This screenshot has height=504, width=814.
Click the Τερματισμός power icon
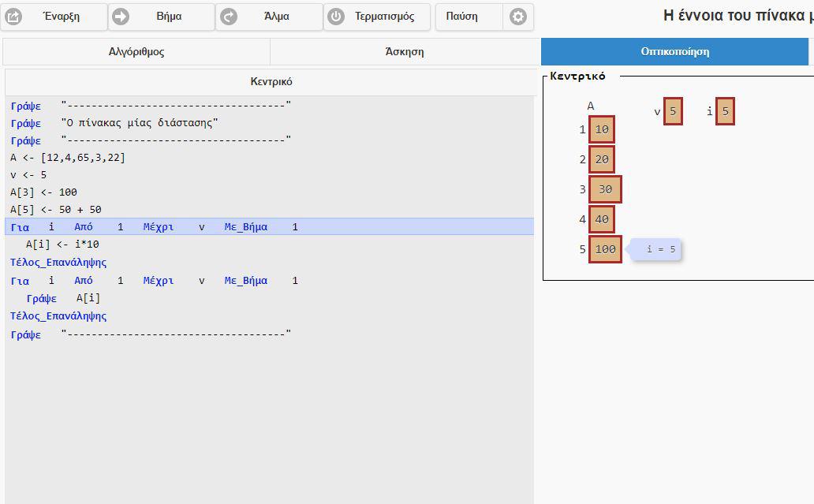click(336, 17)
